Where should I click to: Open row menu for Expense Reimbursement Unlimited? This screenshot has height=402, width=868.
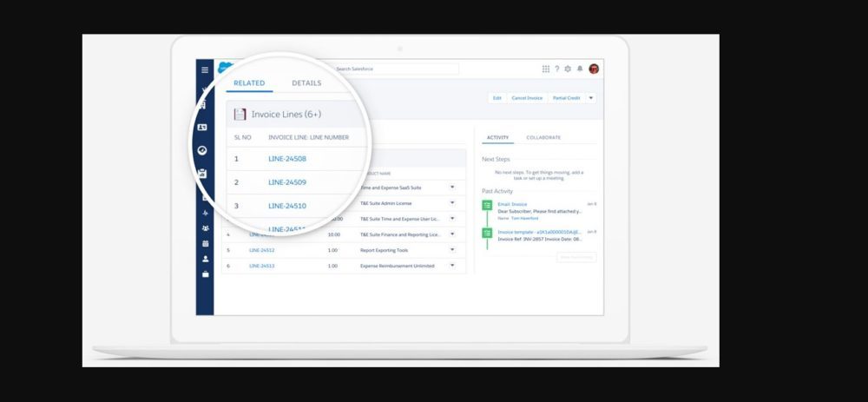[451, 266]
